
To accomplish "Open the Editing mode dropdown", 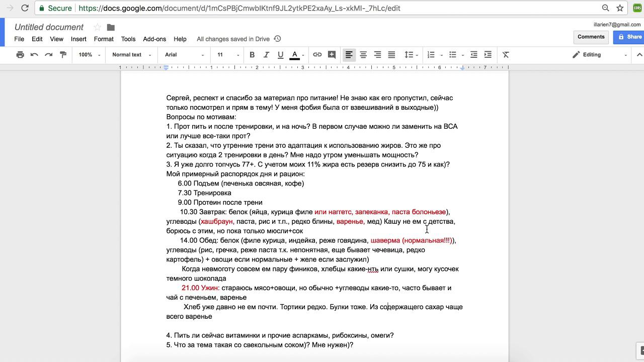I will pyautogui.click(x=600, y=55).
